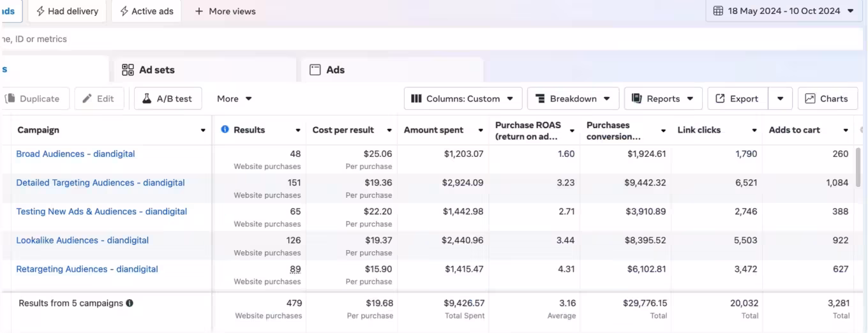Open the Columns: Custom dropdown
Image resolution: width=868 pixels, height=333 pixels.
coord(463,98)
